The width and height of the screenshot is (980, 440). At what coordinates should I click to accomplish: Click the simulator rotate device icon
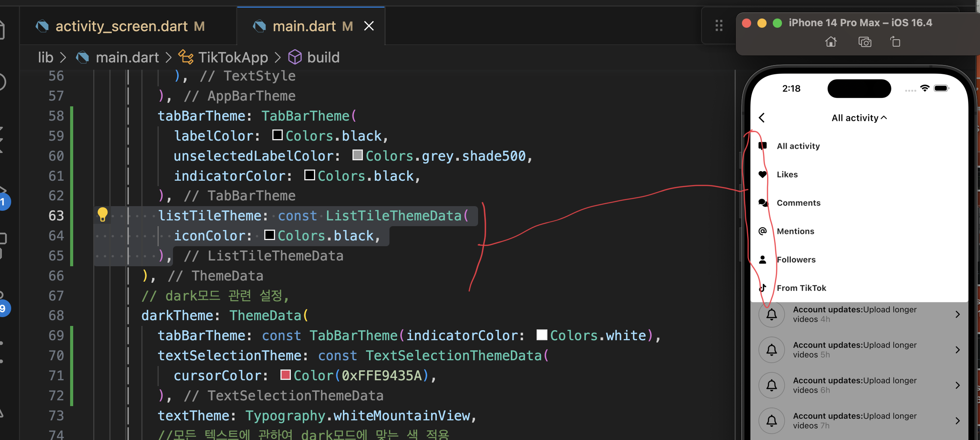click(x=895, y=42)
